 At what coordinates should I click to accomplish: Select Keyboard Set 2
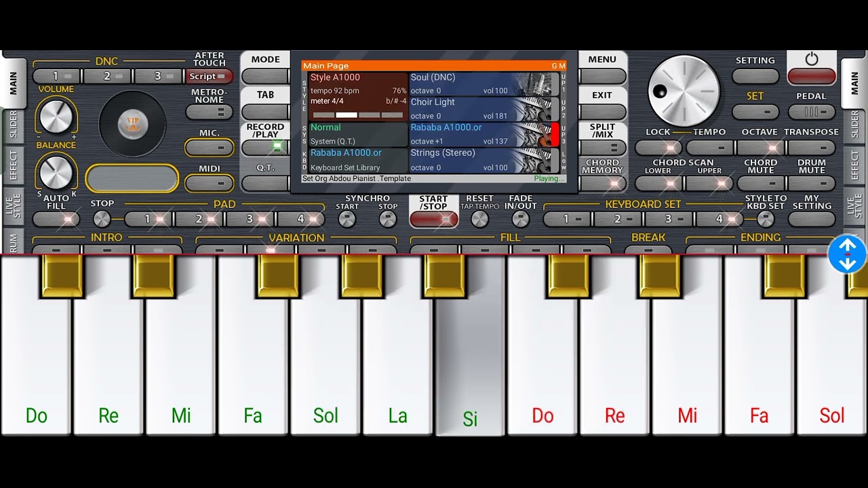[x=618, y=219]
